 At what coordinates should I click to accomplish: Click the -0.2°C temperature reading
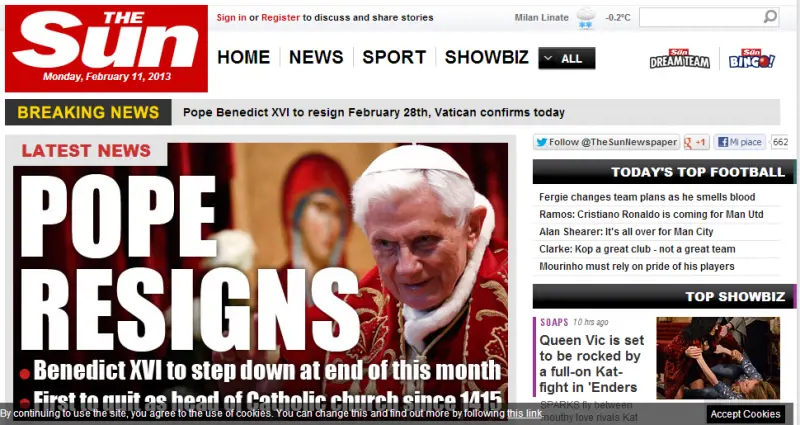[x=618, y=17]
